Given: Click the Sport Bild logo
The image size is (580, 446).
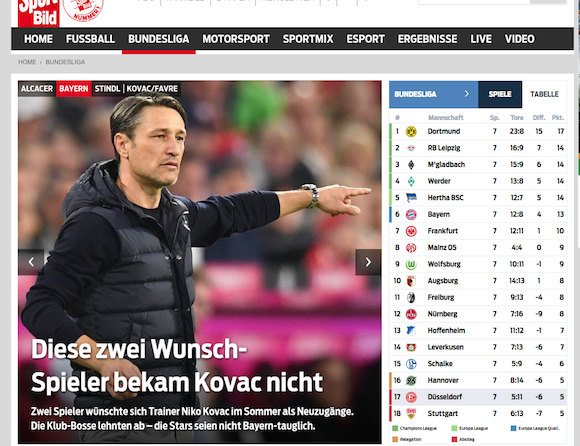Looking at the screenshot, I should (x=38, y=13).
